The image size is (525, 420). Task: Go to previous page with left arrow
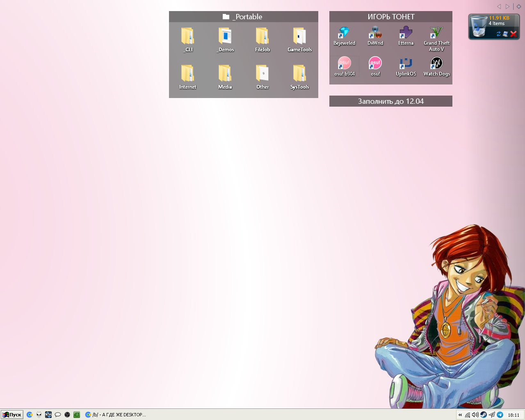pos(499,7)
